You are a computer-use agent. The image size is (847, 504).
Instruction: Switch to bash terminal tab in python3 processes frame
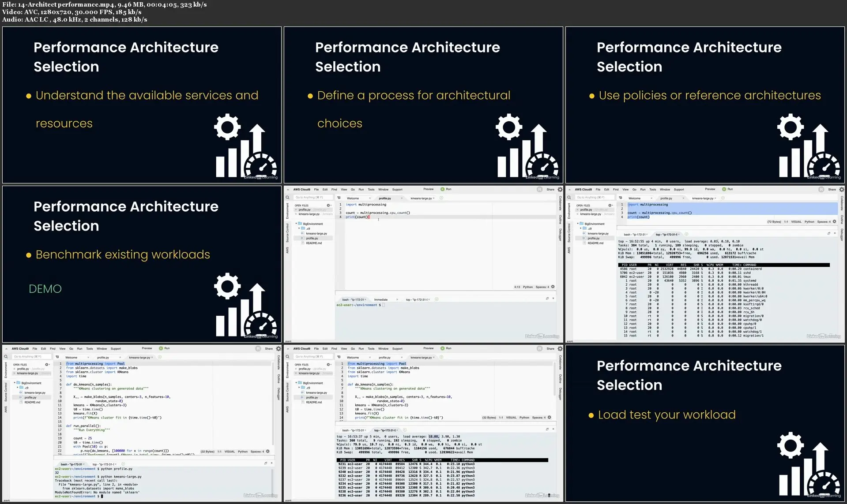[354, 430]
